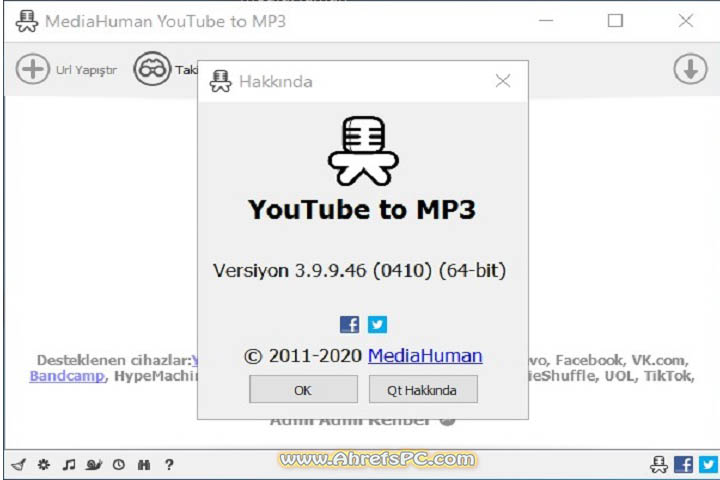Open settings gear in bottom bar
720x480 pixels.
pyautogui.click(x=44, y=464)
